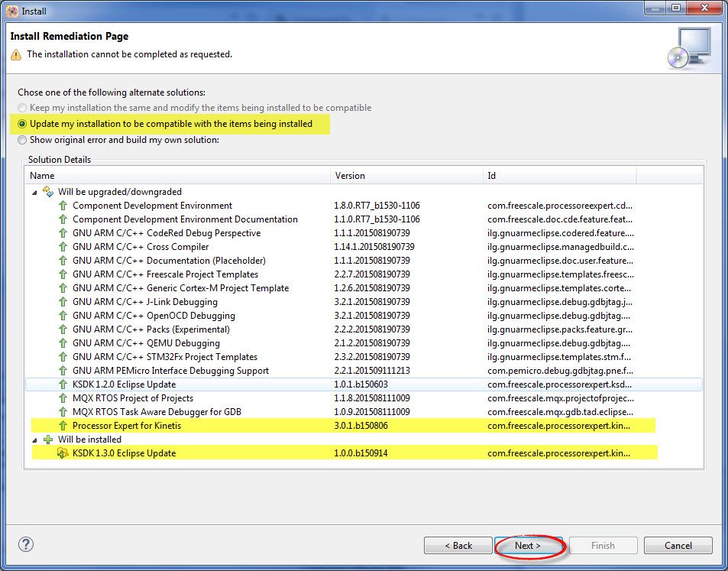
Task: Click the Name column header
Action: [x=177, y=176]
